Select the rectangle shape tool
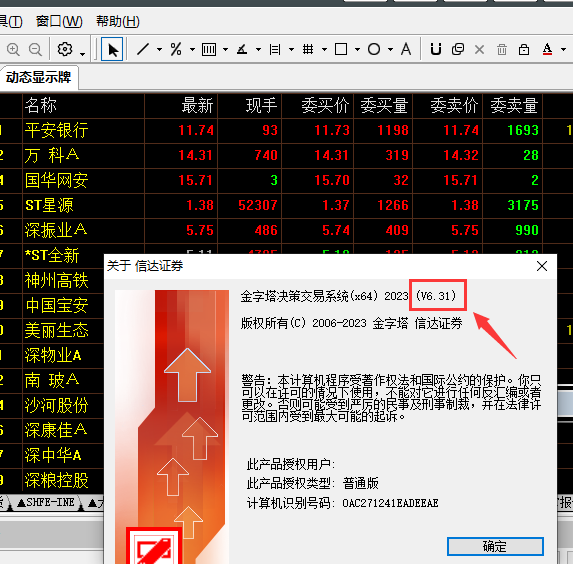This screenshot has height=564, width=573. point(341,49)
